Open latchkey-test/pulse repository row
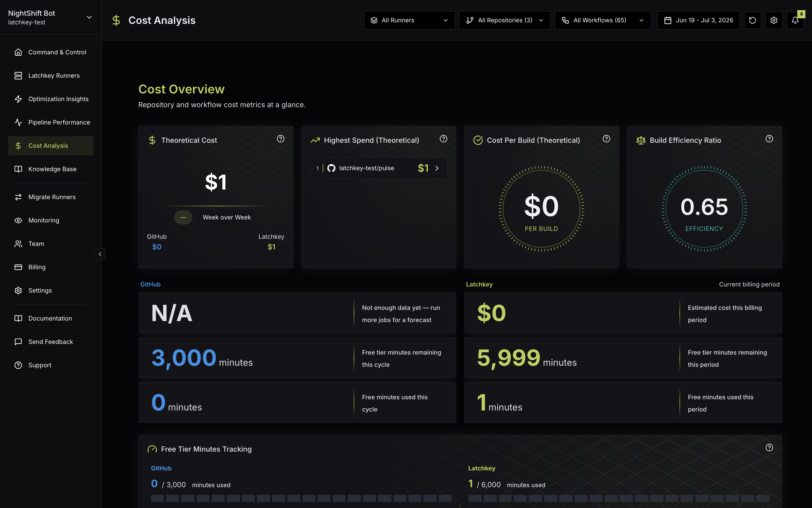Screen dimensions: 812x508 pos(379,168)
